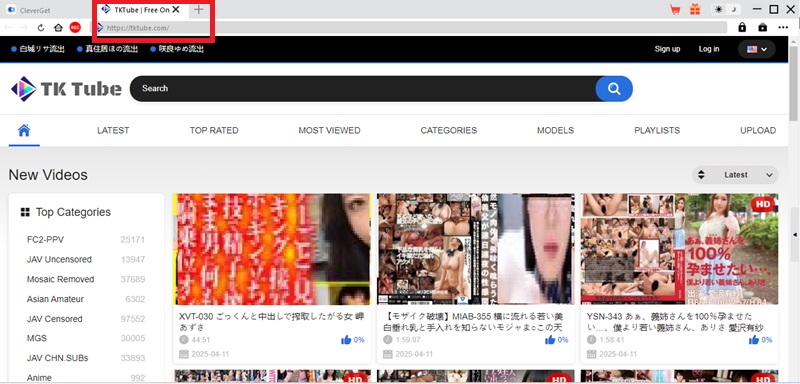800x384 pixels.
Task: Select the JAV Censored category
Action: click(54, 319)
